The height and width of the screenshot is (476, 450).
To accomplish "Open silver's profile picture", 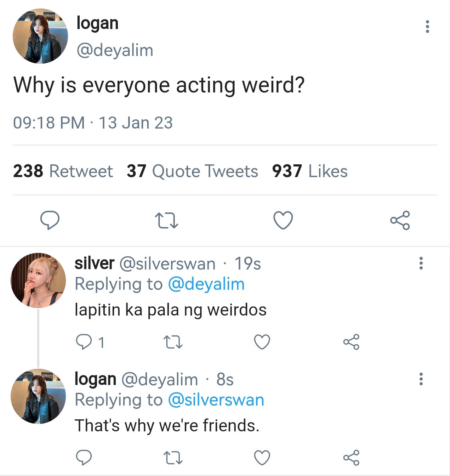I will (38, 280).
